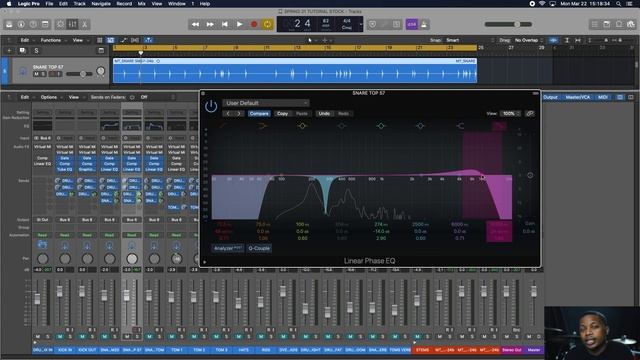Open the Toolbar icon in control bar
This screenshot has width=640, height=360.
click(x=45, y=24)
